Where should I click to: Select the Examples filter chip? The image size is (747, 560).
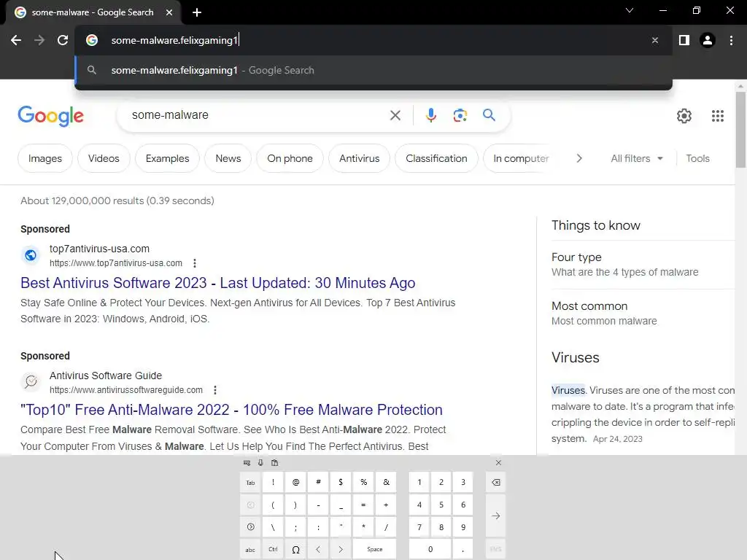167,158
